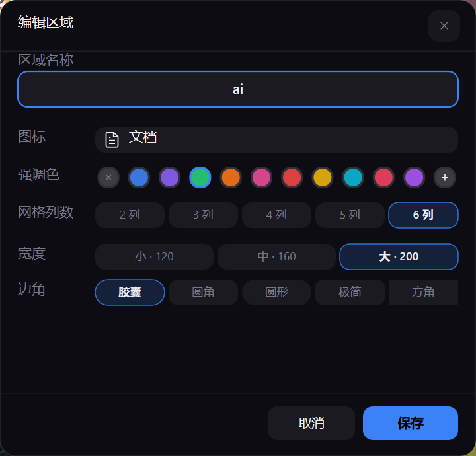Select the blue accent color

139,178
